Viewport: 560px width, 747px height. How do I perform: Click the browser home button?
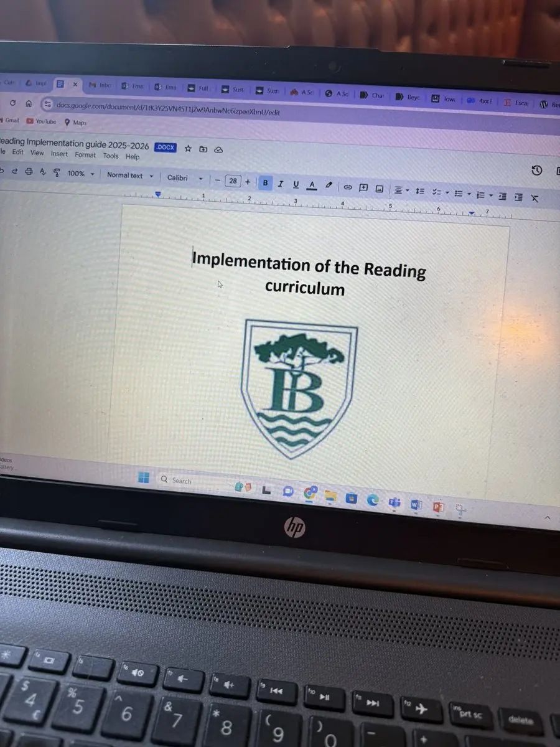point(29,104)
